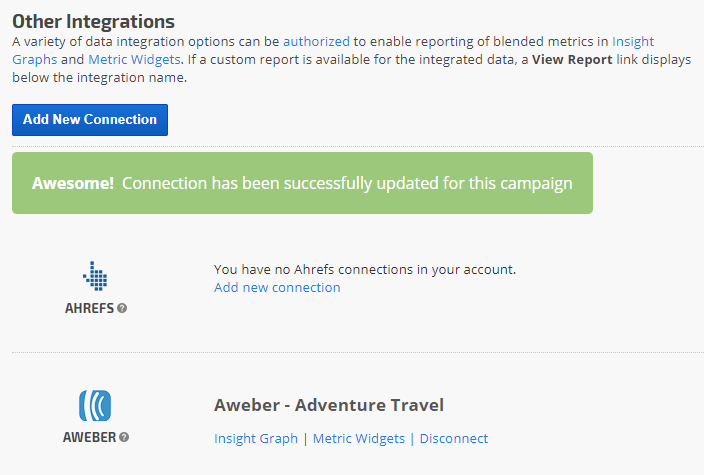Screen dimensions: 704x475
Task: Select the "Aweber - Adventure Travel" connection title
Action: click(329, 405)
